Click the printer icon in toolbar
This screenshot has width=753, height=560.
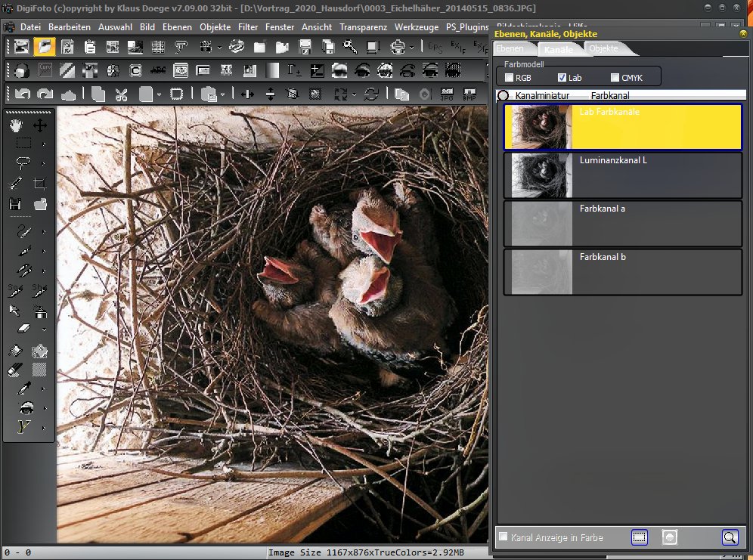[398, 47]
